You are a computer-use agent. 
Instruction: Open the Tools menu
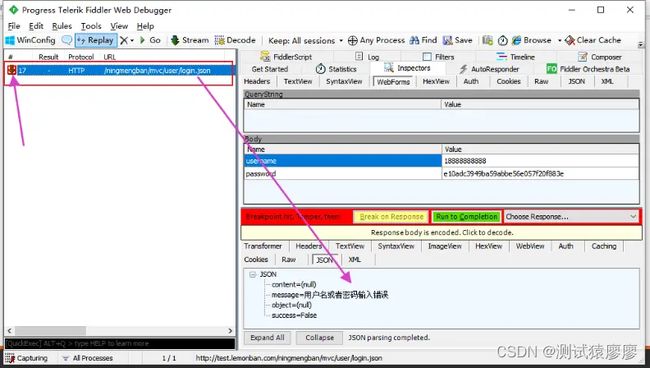click(x=91, y=26)
